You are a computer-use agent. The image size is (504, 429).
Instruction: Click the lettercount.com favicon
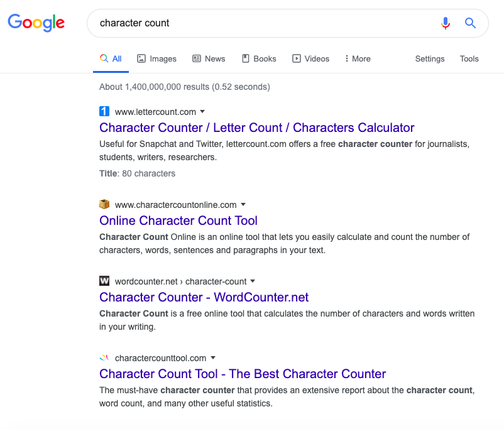104,112
